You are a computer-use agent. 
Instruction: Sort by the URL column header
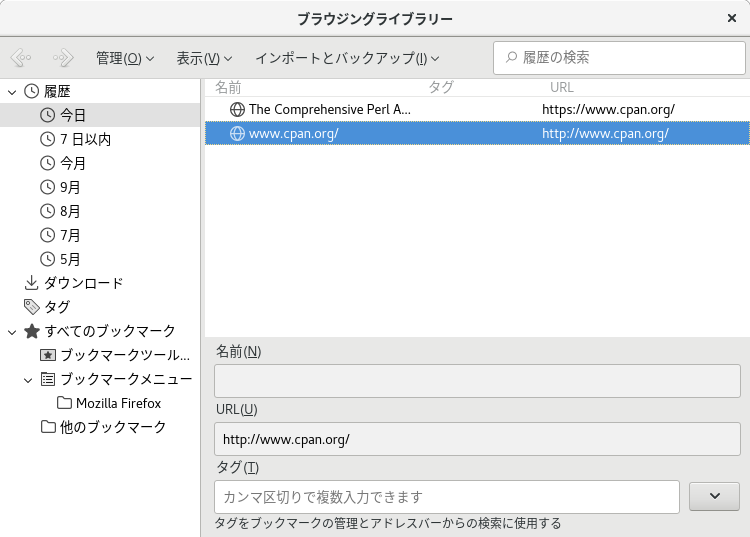click(562, 88)
